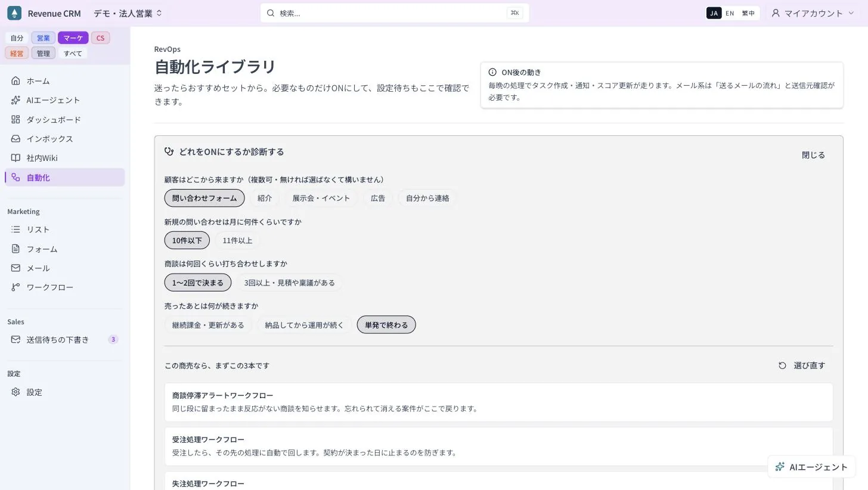The height and width of the screenshot is (490, 868).
Task: Click the AIエージェント sparkle icon in sidebar
Action: pos(15,100)
